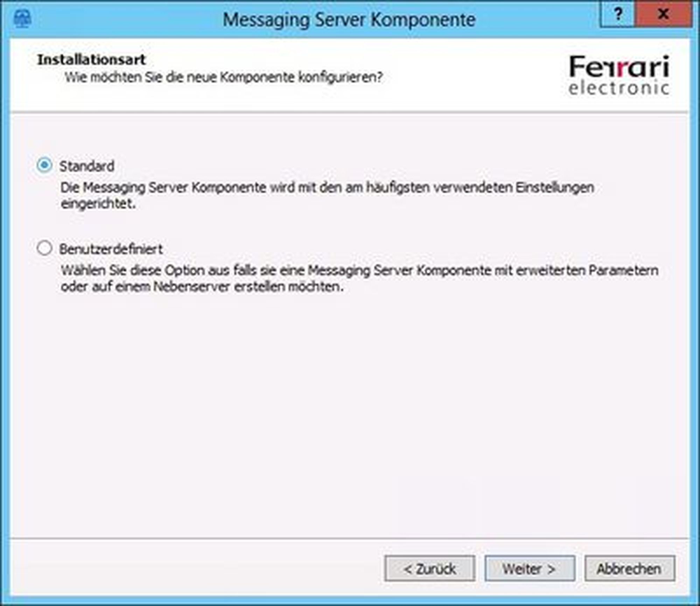Click the Benutzerdefiniert description paragraph

click(359, 270)
